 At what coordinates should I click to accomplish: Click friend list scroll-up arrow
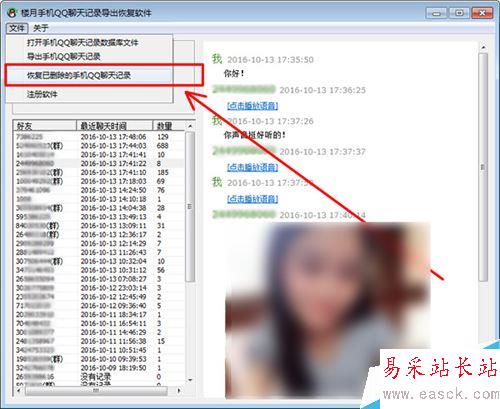(190, 126)
